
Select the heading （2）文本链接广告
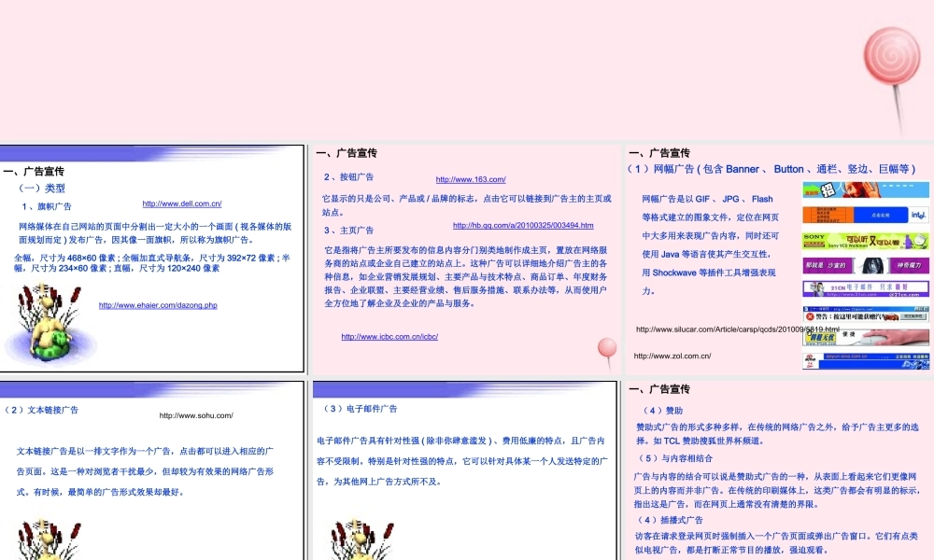tap(41, 410)
